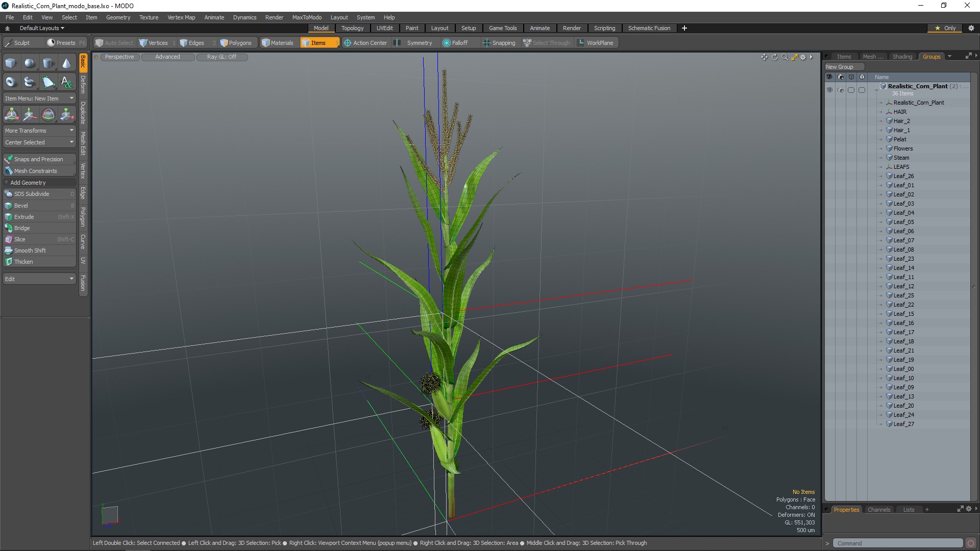Open the Edit dropdown
The image size is (980, 551).
[39, 279]
